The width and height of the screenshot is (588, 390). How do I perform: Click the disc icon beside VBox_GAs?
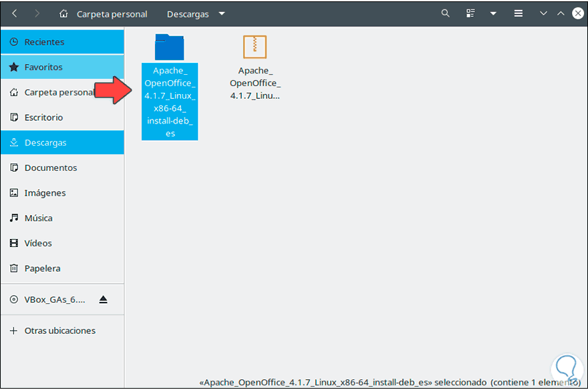tap(14, 299)
